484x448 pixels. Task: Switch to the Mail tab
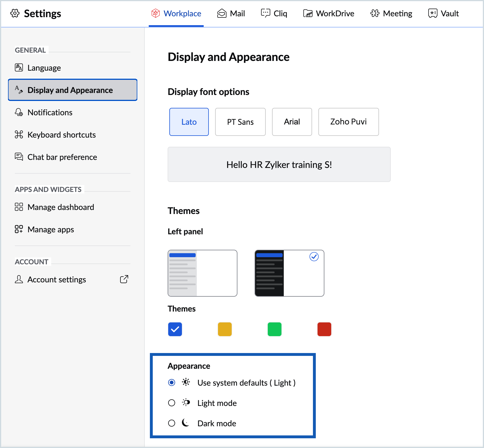point(231,13)
